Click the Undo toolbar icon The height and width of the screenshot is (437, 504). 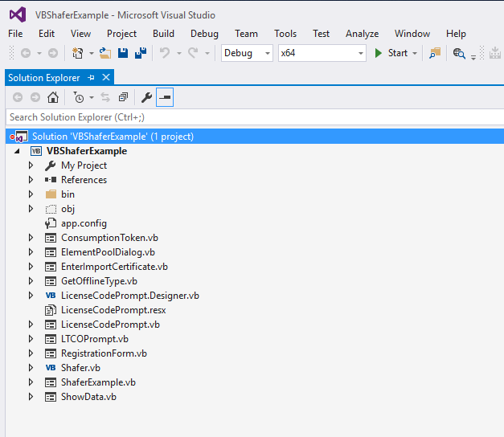tap(165, 53)
